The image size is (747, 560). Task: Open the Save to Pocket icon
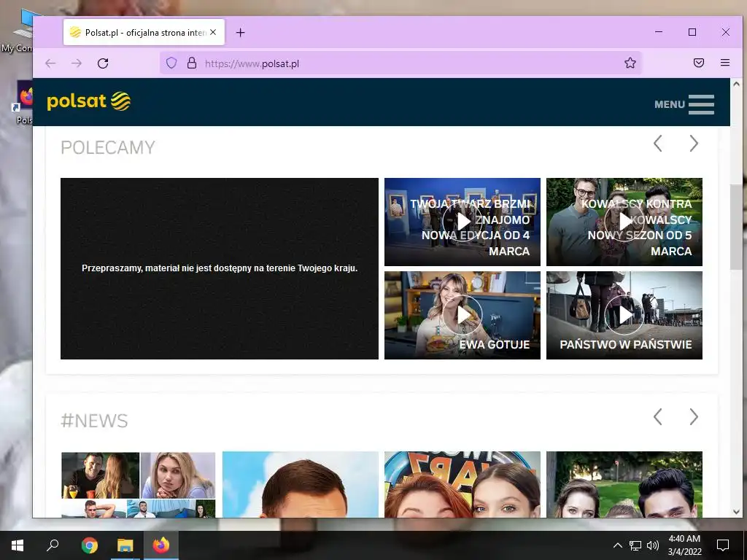(x=698, y=63)
